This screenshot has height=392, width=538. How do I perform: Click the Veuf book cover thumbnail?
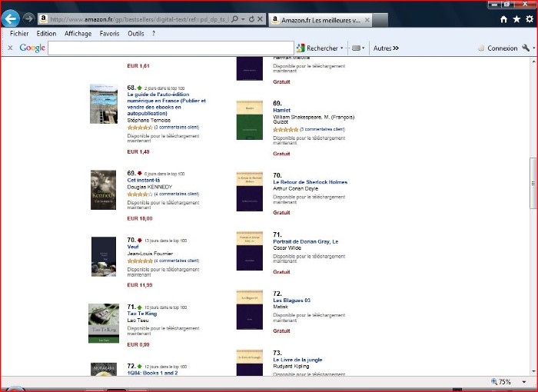click(x=104, y=257)
